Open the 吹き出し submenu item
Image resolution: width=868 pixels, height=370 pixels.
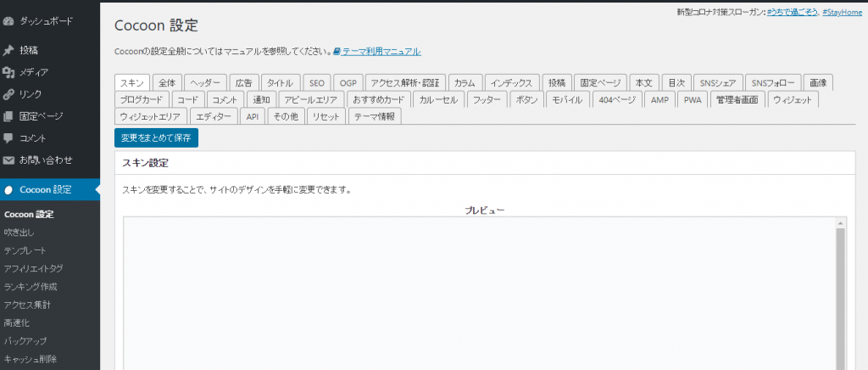pyautogui.click(x=19, y=233)
